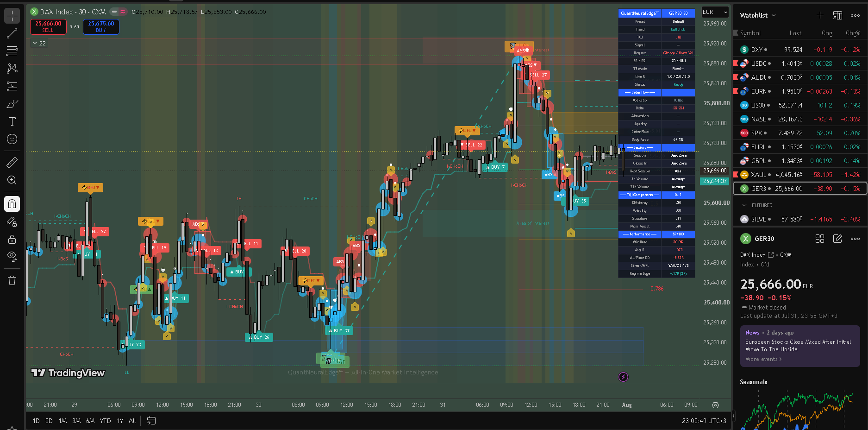Set chart range to 6M
Screen dimensions: 868x430
pos(90,421)
